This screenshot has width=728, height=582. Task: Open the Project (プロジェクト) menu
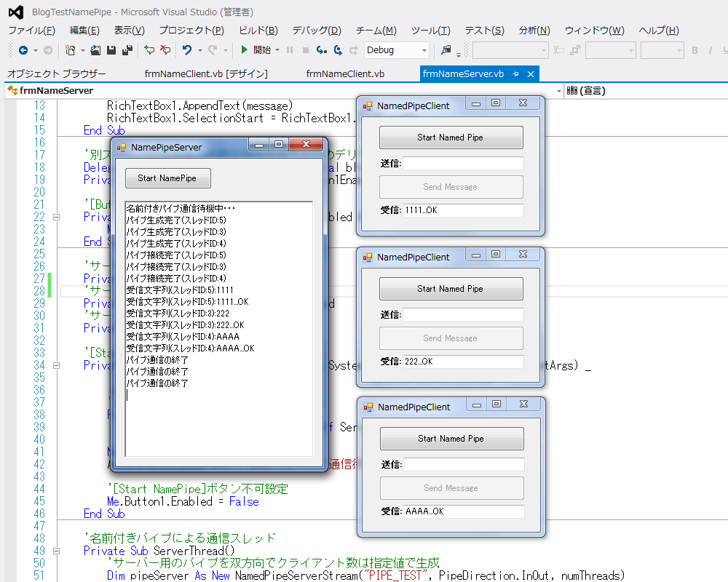(191, 31)
